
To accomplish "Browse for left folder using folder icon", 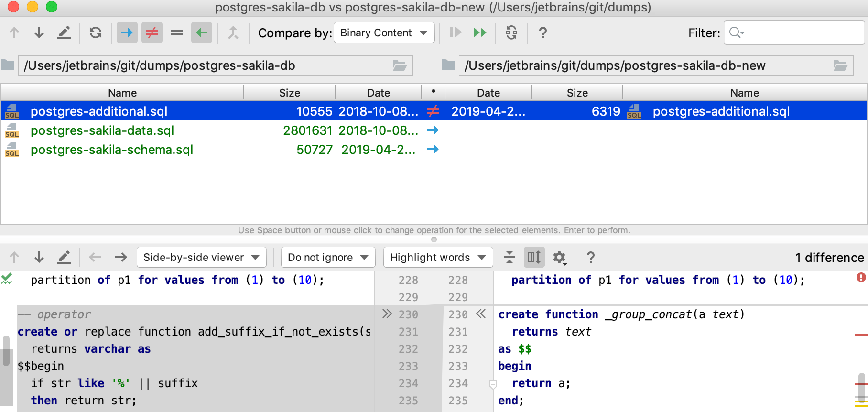I will (400, 65).
